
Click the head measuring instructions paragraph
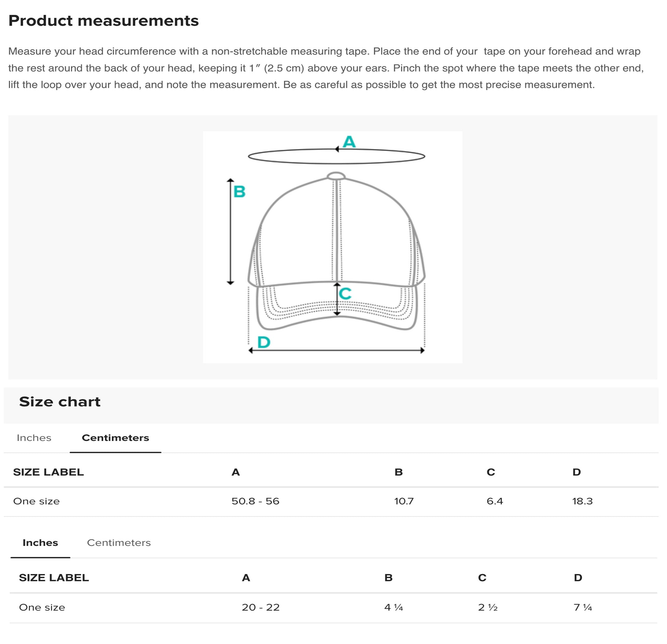pyautogui.click(x=326, y=68)
